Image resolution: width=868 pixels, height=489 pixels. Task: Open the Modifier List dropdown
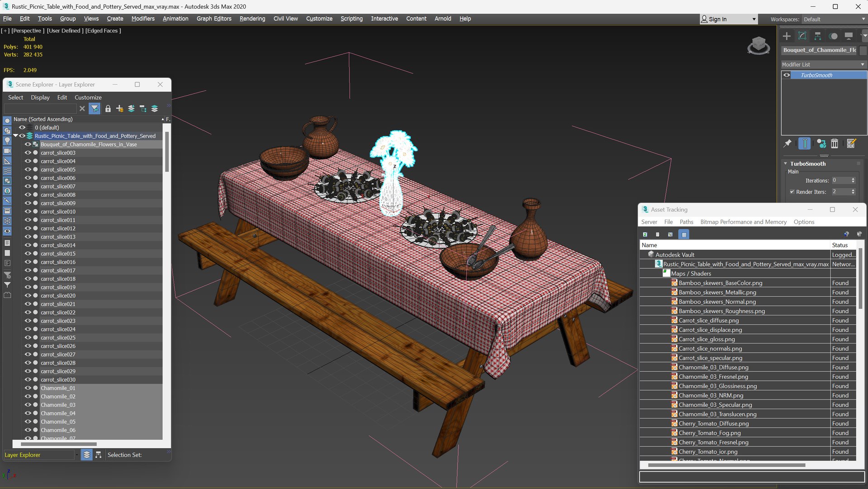tap(824, 65)
